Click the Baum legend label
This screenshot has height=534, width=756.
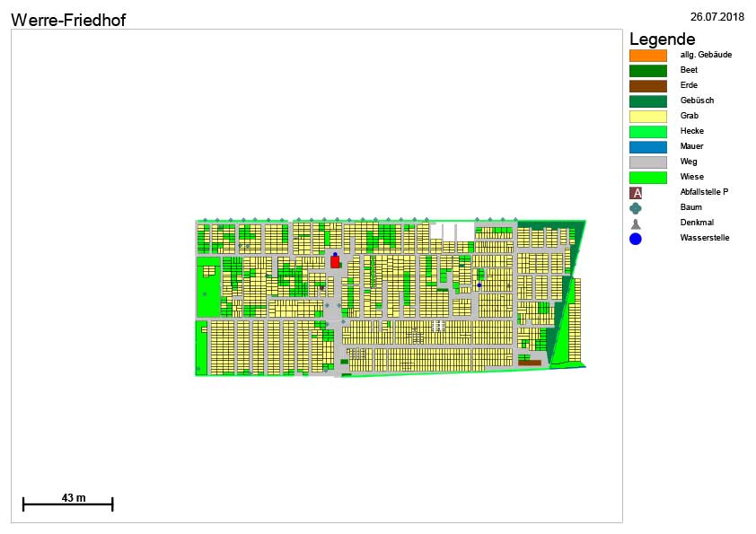pos(691,207)
